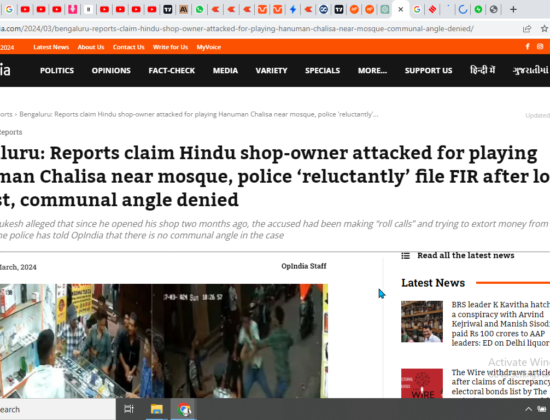This screenshot has height=420, width=550.
Task: Close the active tab with the X
Action: point(401,9)
